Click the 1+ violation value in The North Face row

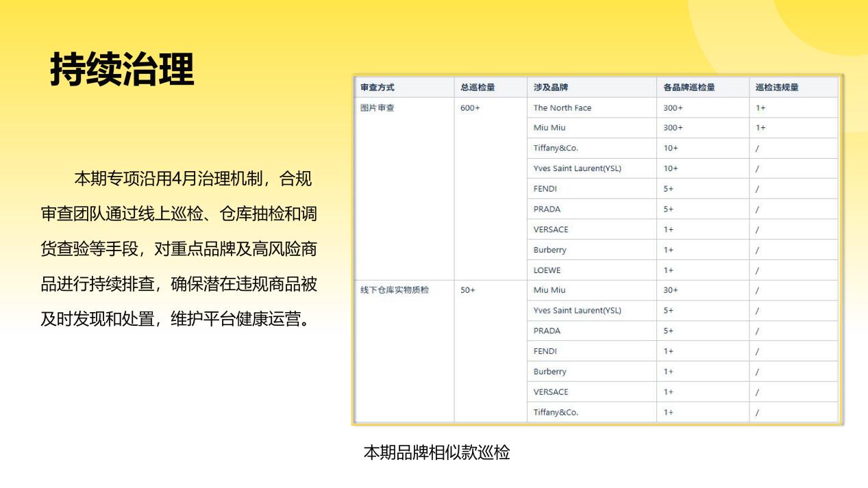(760, 107)
